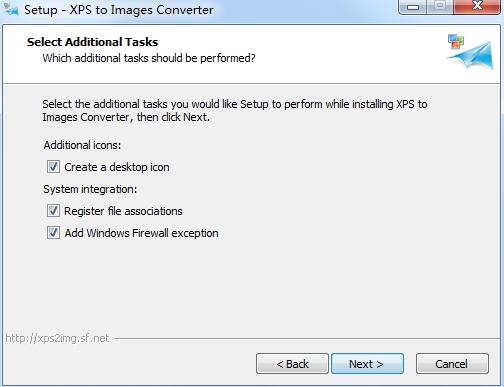Click the "Create a desktop icon" label text
The height and width of the screenshot is (387, 504).
pos(117,167)
